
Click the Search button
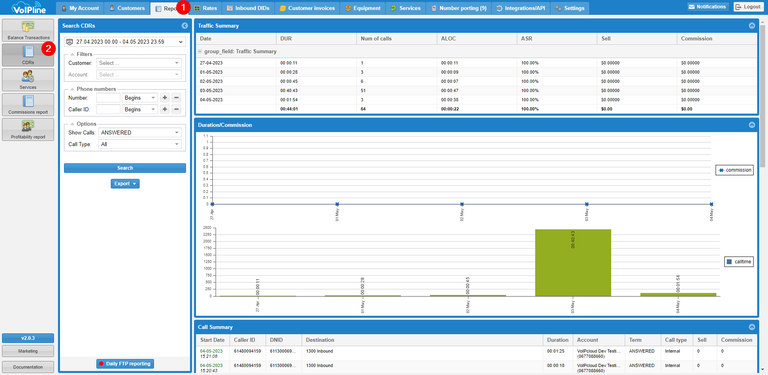[125, 168]
